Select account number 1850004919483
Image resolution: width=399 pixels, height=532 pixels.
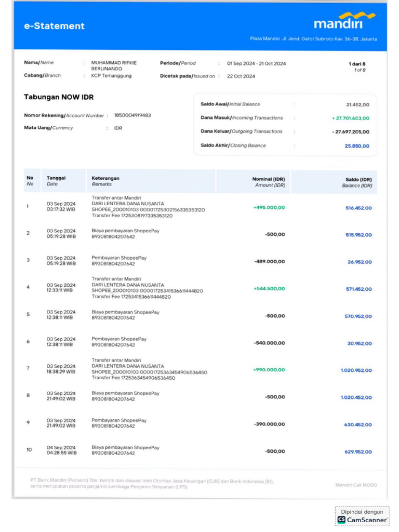click(132, 115)
